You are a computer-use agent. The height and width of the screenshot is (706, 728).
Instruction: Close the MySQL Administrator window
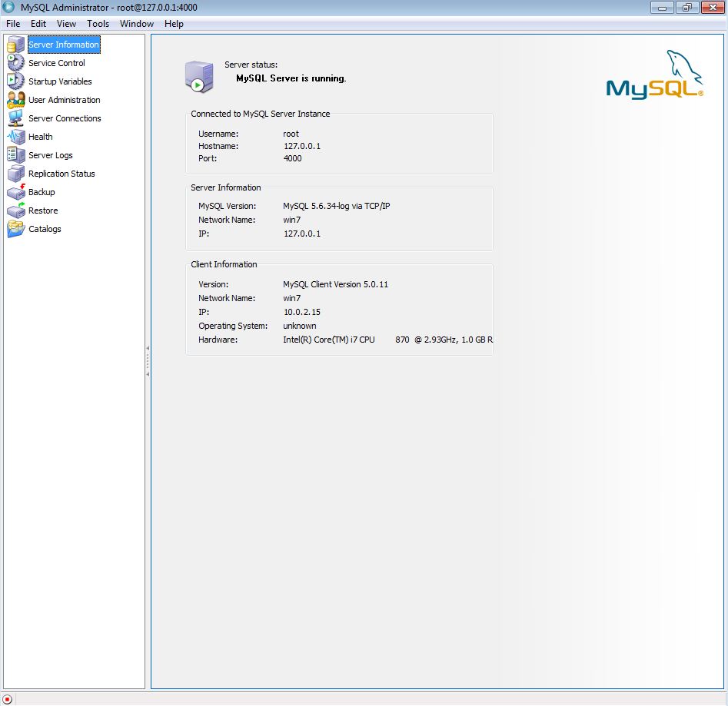click(x=713, y=8)
